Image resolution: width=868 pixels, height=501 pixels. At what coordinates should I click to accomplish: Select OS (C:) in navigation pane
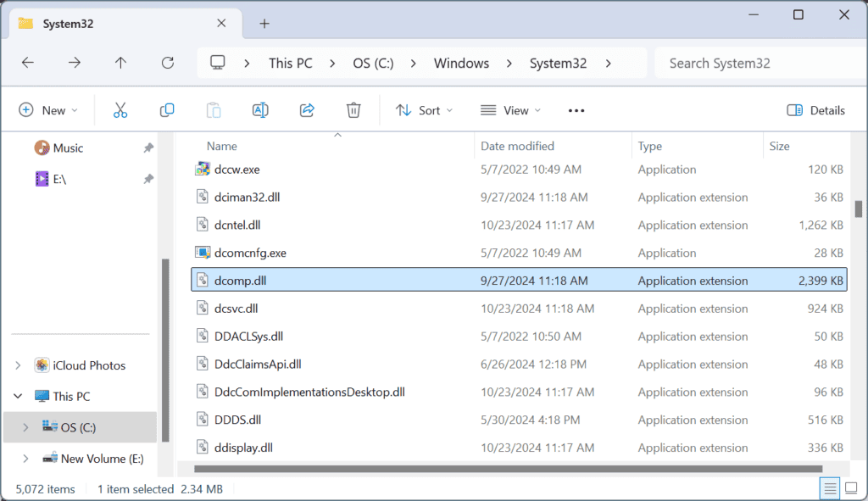[x=81, y=427]
